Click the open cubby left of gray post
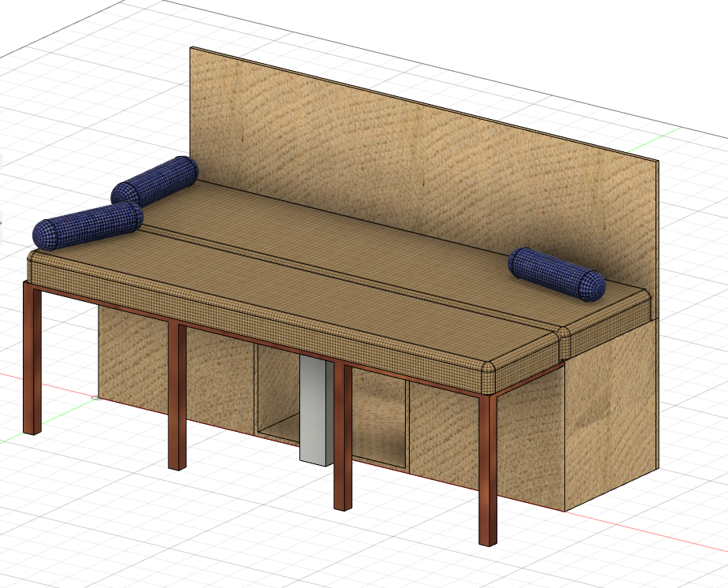Viewport: 728px width, 588px height. point(277,394)
